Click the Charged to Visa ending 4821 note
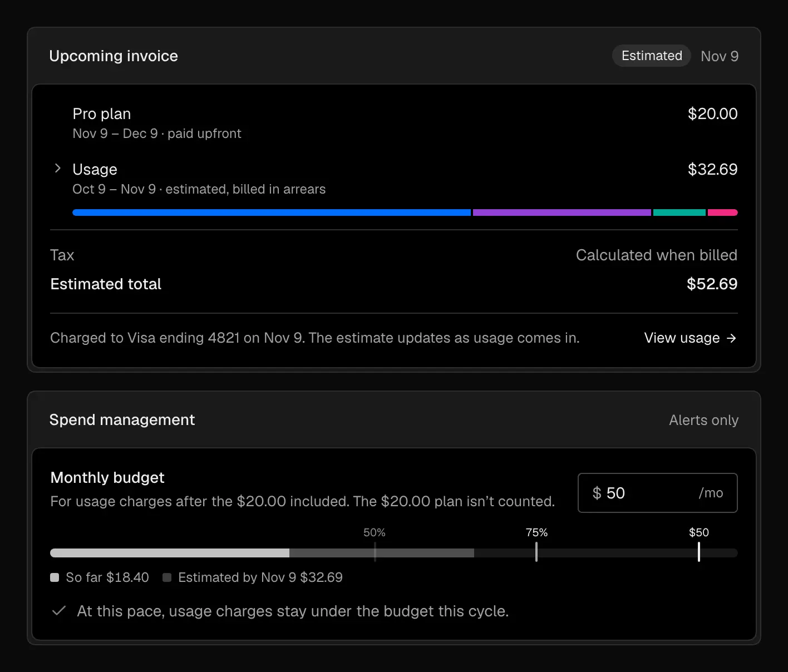 315,338
